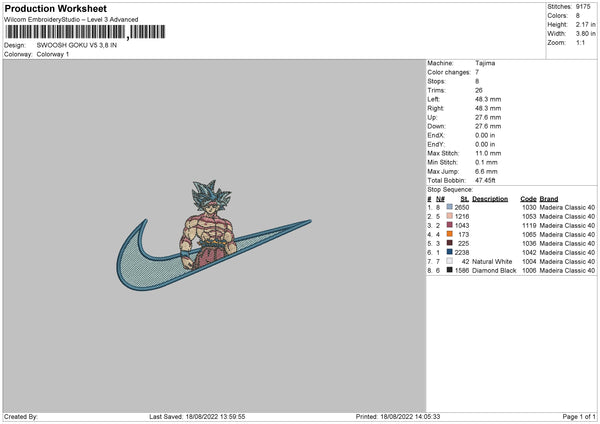The width and height of the screenshot is (600, 424).
Task: Click the Left value 48.3 mm
Action: pos(488,99)
